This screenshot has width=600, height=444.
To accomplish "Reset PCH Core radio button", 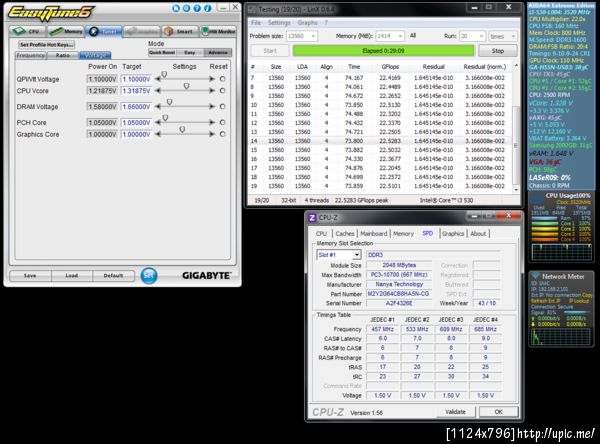I will point(222,122).
